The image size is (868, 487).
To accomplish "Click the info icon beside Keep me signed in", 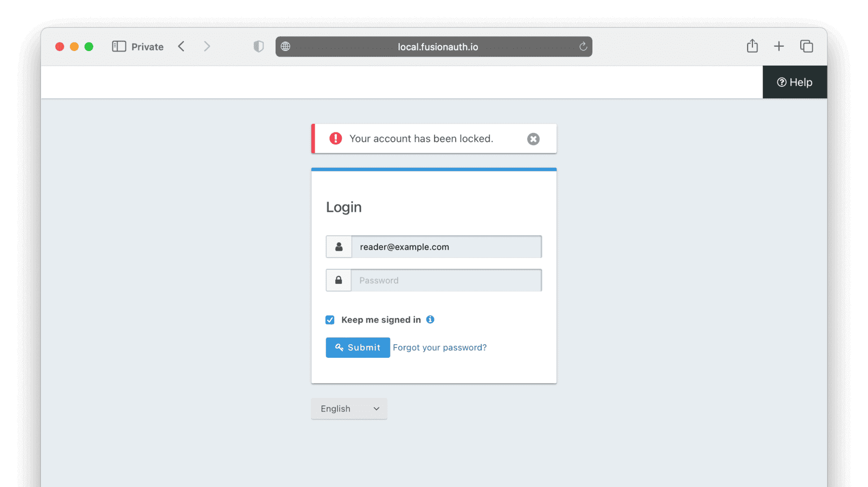I will (x=430, y=320).
